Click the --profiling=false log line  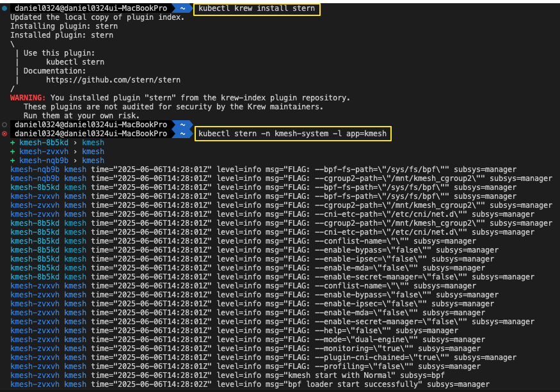click(245, 366)
